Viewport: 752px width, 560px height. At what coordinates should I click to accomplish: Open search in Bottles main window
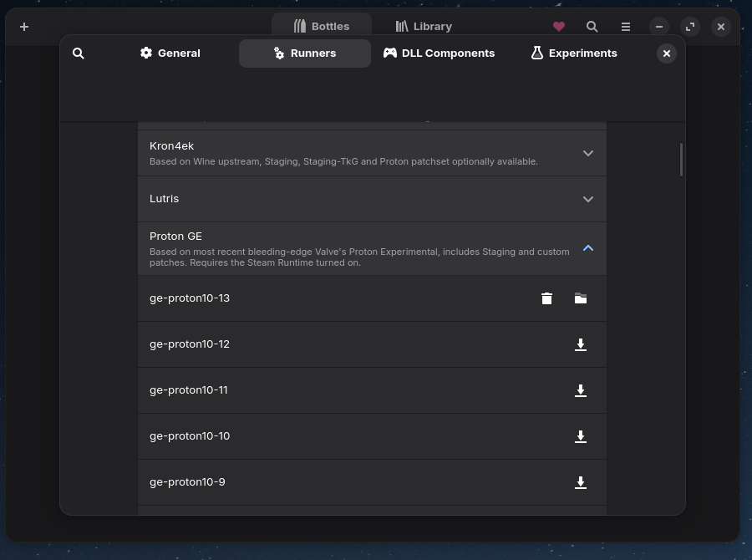coord(592,27)
